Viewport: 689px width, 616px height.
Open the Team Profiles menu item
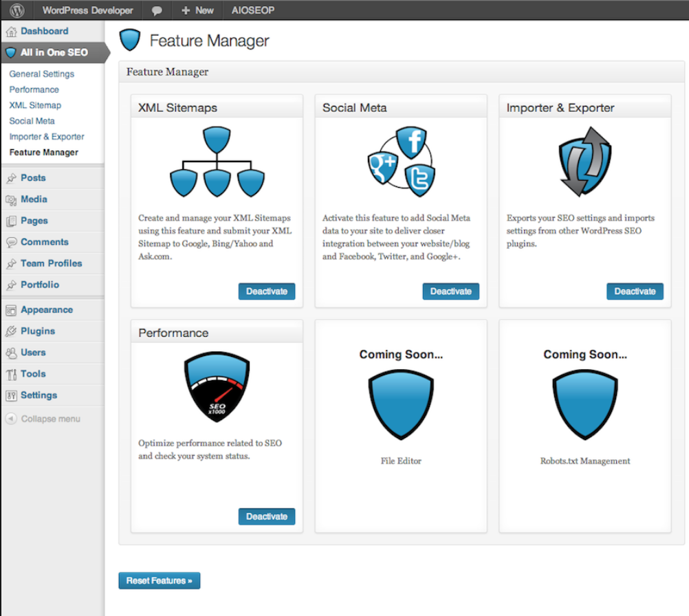pos(53,263)
